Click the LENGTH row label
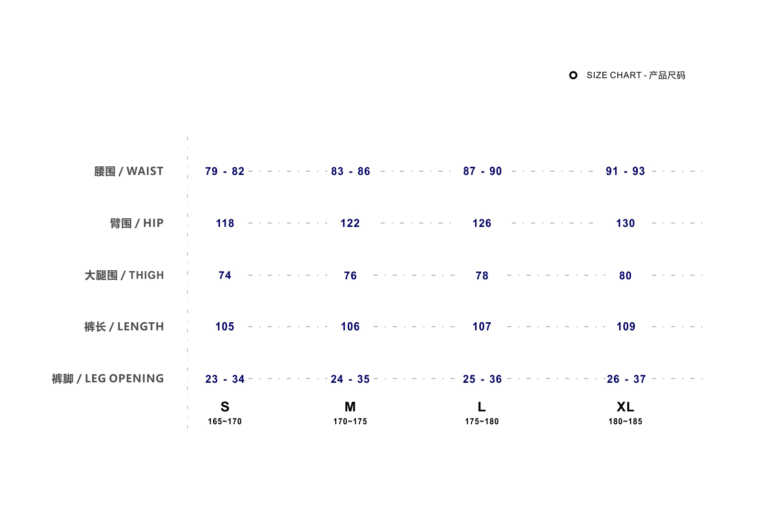The height and width of the screenshot is (532, 777). click(124, 327)
